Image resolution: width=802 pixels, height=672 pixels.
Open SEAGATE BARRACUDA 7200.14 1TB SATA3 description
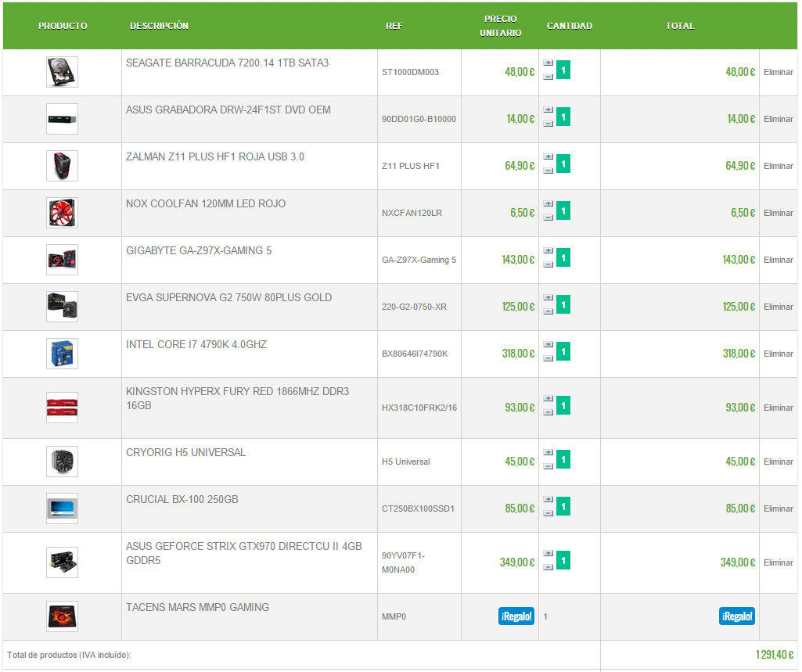pos(227,63)
